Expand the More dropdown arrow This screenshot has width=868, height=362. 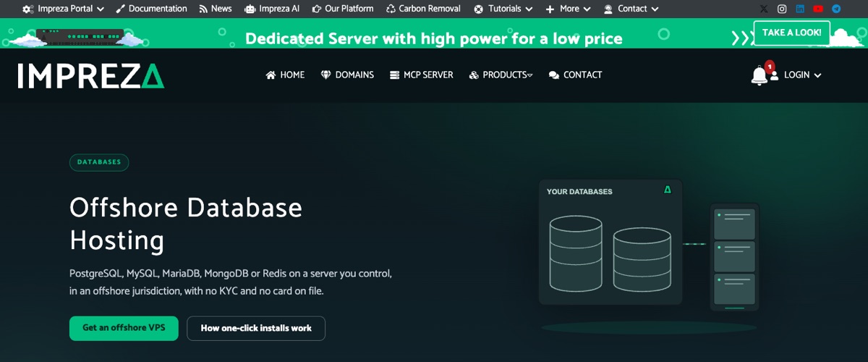(x=587, y=9)
